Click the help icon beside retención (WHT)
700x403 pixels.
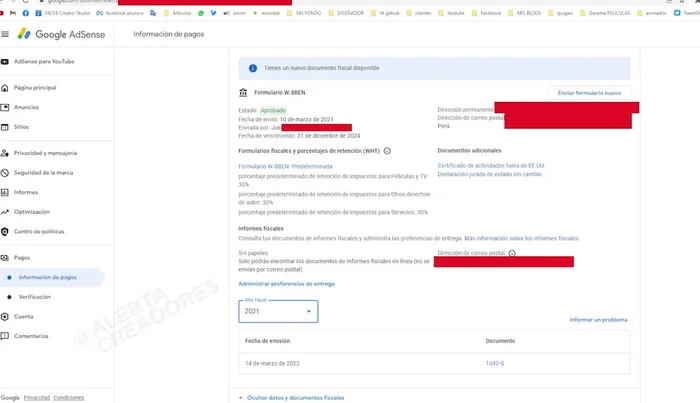387,151
